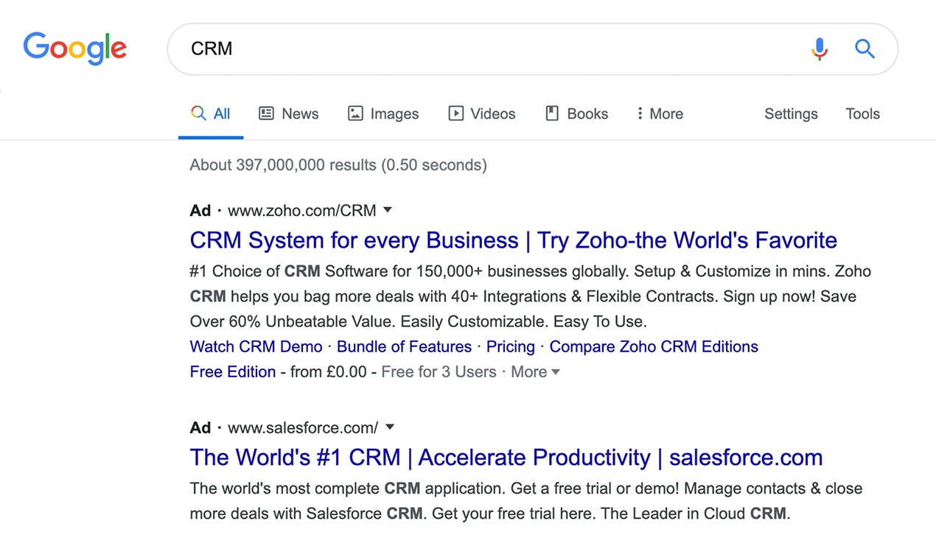The height and width of the screenshot is (560, 936).
Task: Click the Images tab icon
Action: (355, 113)
